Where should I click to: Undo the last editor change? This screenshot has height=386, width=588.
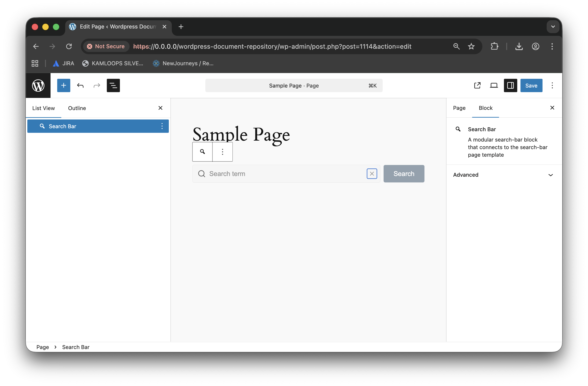[80, 85]
